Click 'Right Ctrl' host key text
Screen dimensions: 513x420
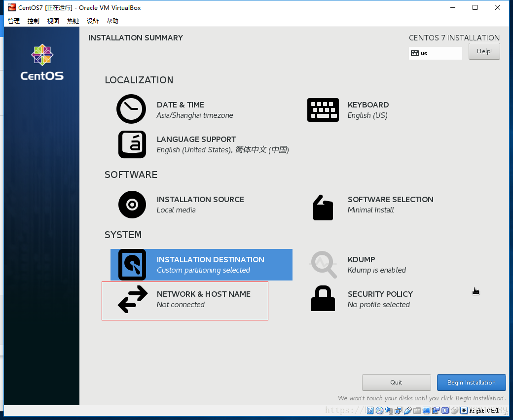click(484, 411)
